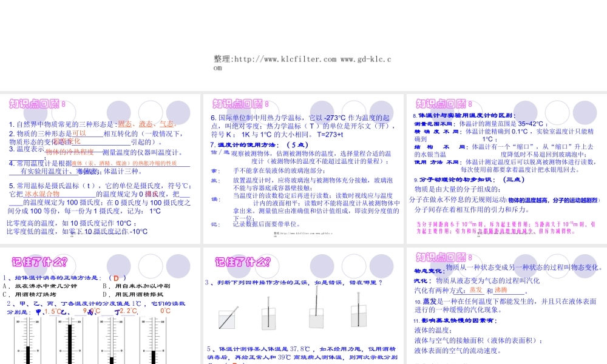Select the line "液体的温度；"
The width and height of the screenshot is (607, 364).
click(x=433, y=331)
